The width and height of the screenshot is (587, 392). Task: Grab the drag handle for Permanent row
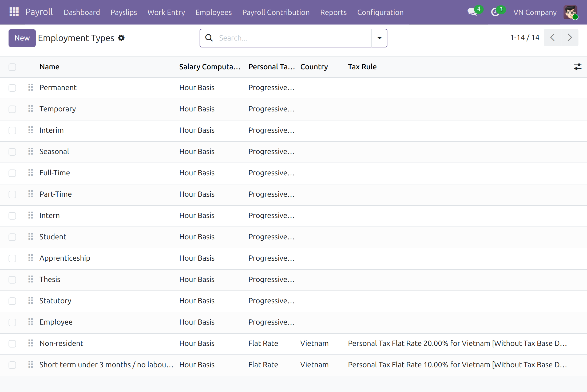tap(31, 87)
